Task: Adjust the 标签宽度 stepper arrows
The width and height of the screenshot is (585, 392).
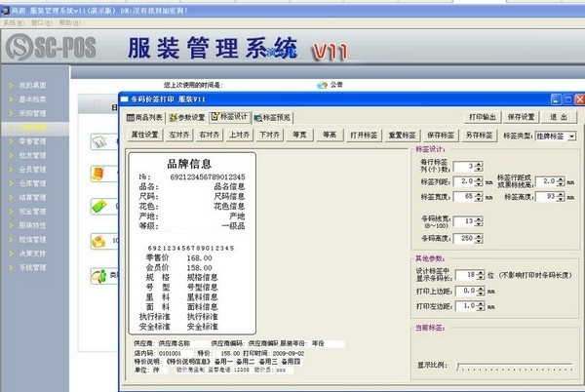Action: (x=479, y=197)
